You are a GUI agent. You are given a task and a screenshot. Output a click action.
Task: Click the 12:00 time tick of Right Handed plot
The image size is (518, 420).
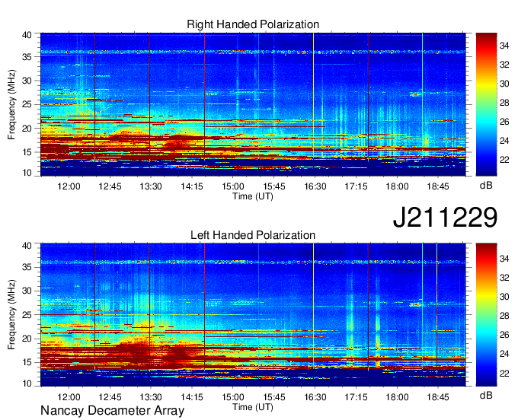(69, 186)
